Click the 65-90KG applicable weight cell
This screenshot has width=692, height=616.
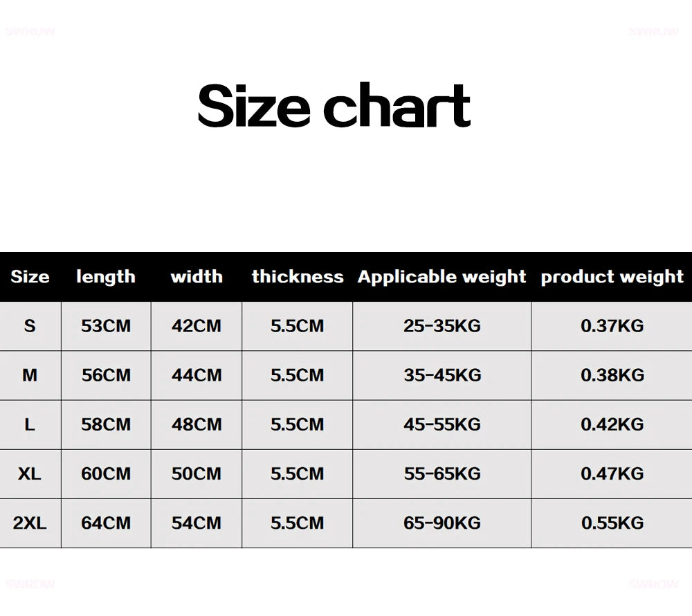(x=441, y=523)
